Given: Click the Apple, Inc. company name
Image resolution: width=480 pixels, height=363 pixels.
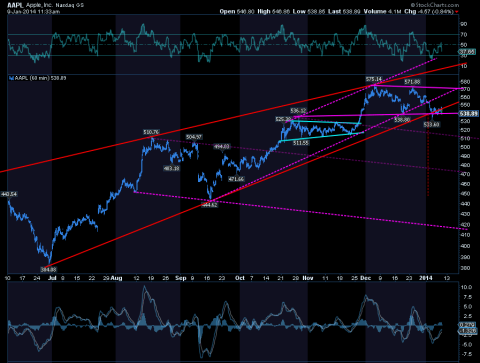Looking at the screenshot, I should pos(39,5).
